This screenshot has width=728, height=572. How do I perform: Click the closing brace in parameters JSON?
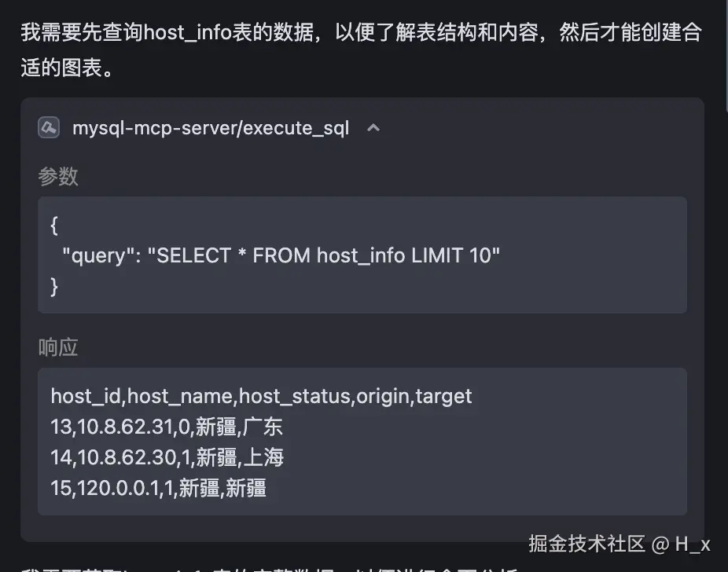(x=54, y=286)
